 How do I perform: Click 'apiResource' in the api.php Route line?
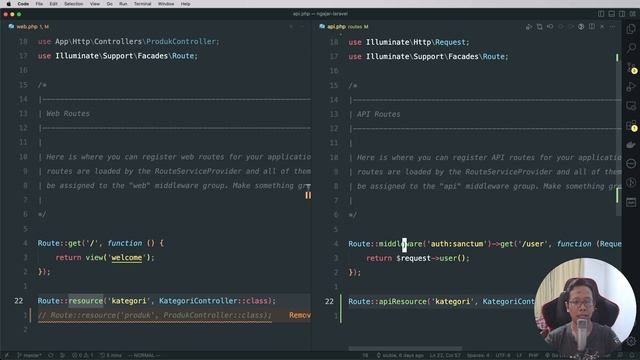(403, 302)
